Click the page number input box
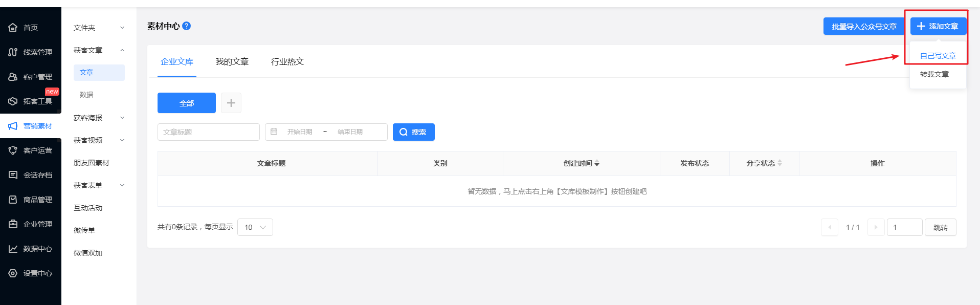Image resolution: width=980 pixels, height=305 pixels. coord(905,227)
